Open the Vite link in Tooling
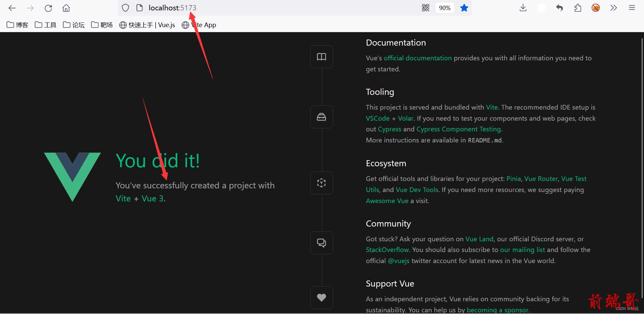This screenshot has height=314, width=644. (x=492, y=107)
